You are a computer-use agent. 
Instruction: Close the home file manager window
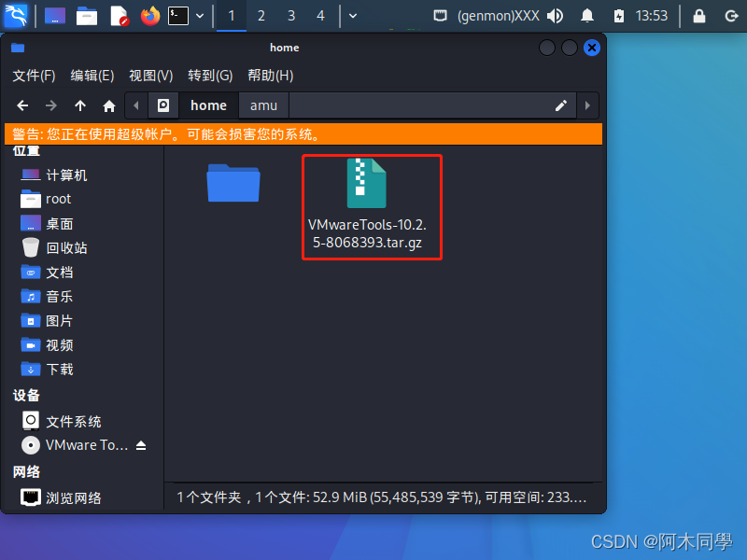click(592, 48)
